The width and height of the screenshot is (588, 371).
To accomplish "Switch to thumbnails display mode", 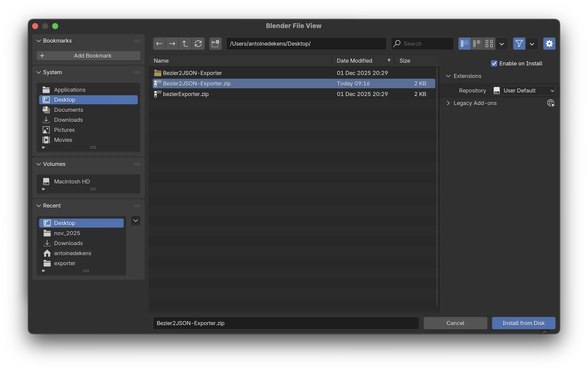I will click(489, 44).
